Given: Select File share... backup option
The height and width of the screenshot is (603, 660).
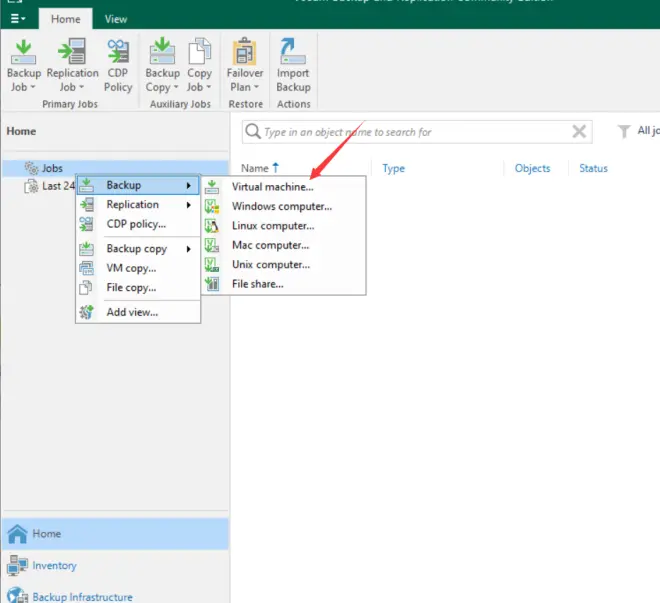Looking at the screenshot, I should coord(284,284).
